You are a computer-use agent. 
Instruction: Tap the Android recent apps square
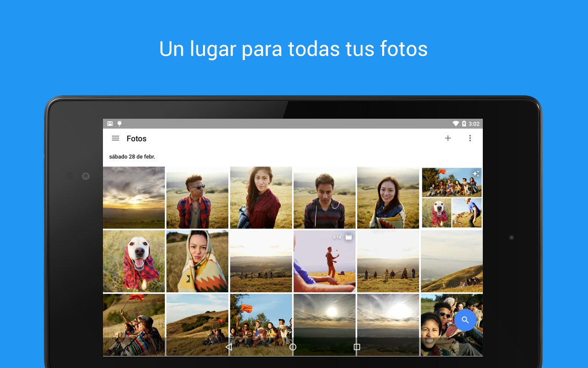[x=357, y=347]
